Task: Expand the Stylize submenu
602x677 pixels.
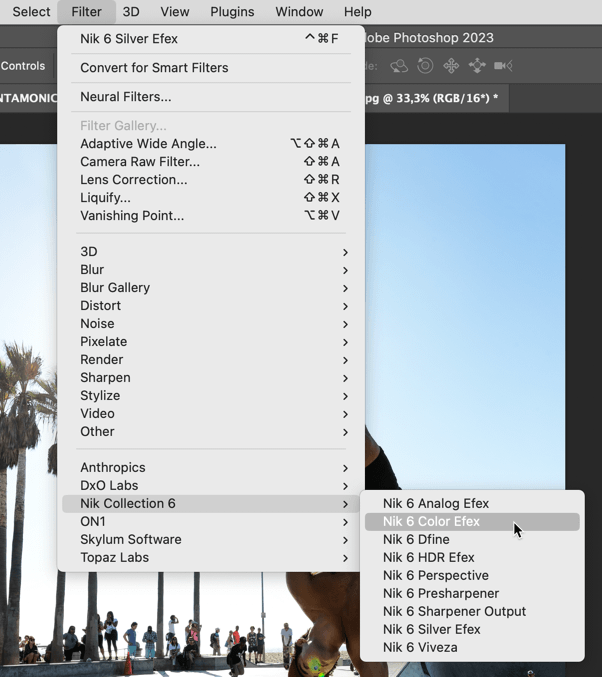Action: pyautogui.click(x=211, y=395)
